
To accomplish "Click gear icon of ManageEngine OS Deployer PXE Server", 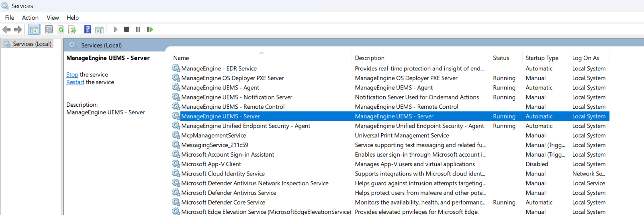I will coord(176,78).
